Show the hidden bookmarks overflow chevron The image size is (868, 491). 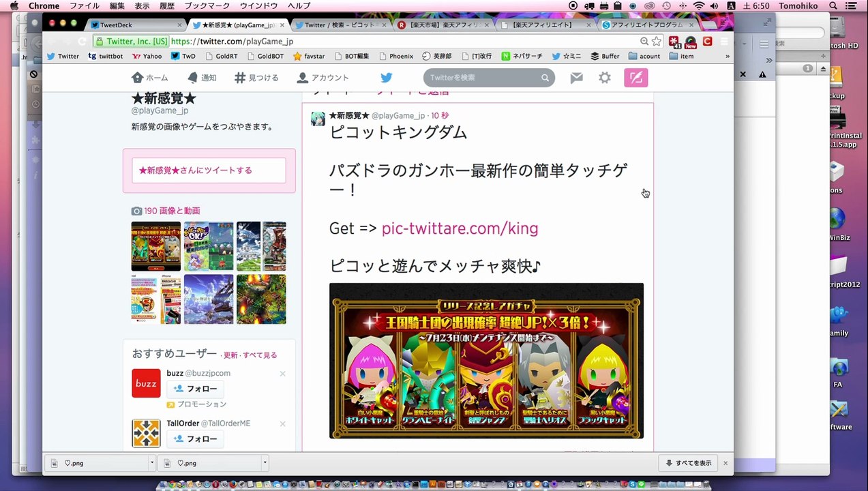pyautogui.click(x=727, y=57)
